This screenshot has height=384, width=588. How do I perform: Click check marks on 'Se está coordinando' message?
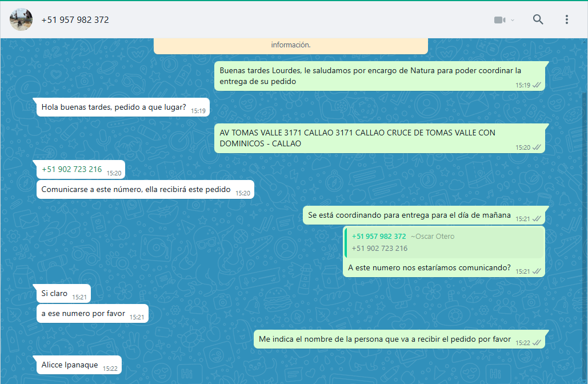537,219
